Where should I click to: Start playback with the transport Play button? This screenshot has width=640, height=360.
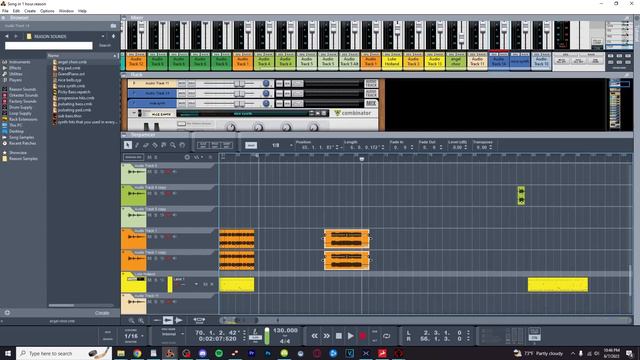tap(351, 336)
